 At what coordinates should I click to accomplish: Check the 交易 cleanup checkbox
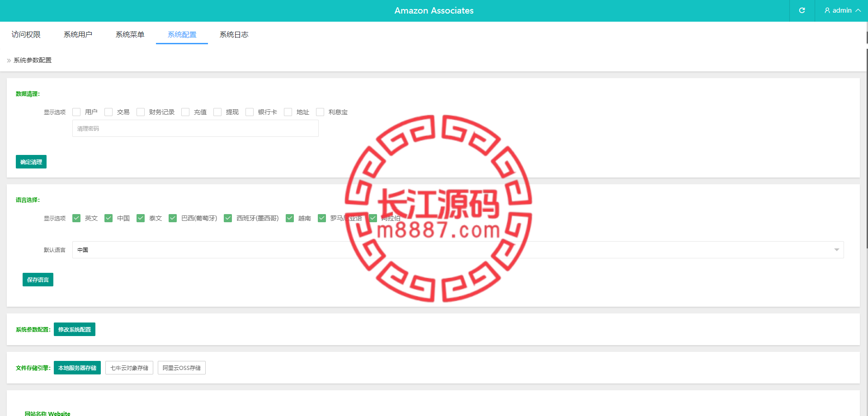pyautogui.click(x=108, y=112)
